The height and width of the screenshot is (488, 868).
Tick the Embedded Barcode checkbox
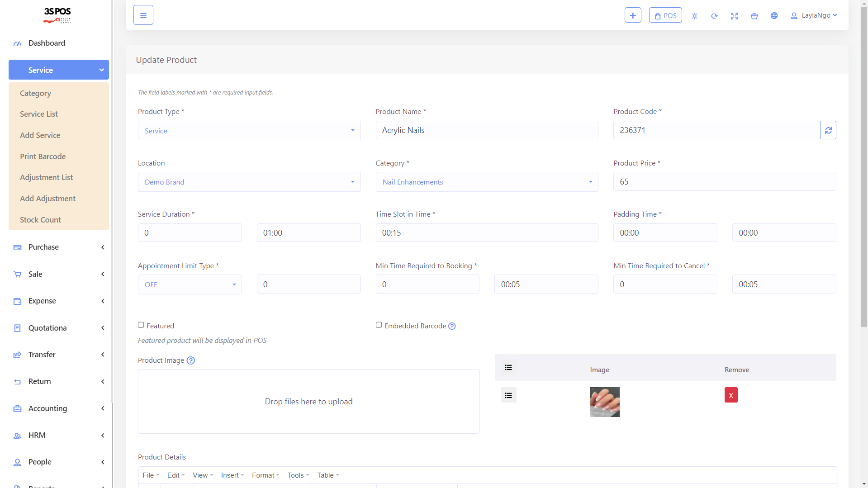coord(379,325)
